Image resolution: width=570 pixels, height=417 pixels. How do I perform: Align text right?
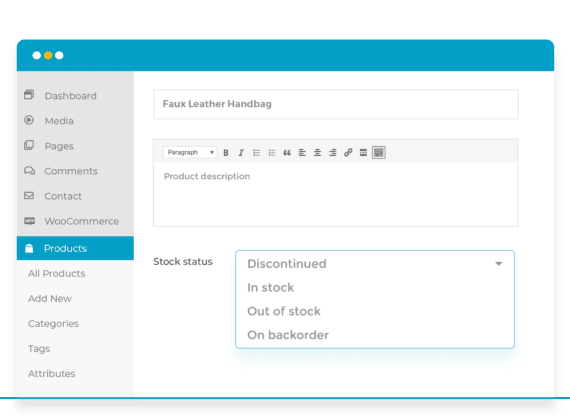[x=333, y=153]
